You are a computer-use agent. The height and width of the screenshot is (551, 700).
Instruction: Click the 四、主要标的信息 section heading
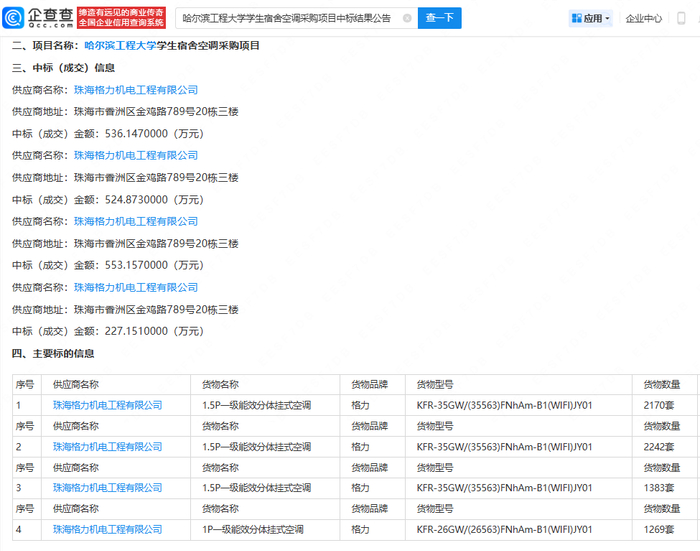coord(53,353)
